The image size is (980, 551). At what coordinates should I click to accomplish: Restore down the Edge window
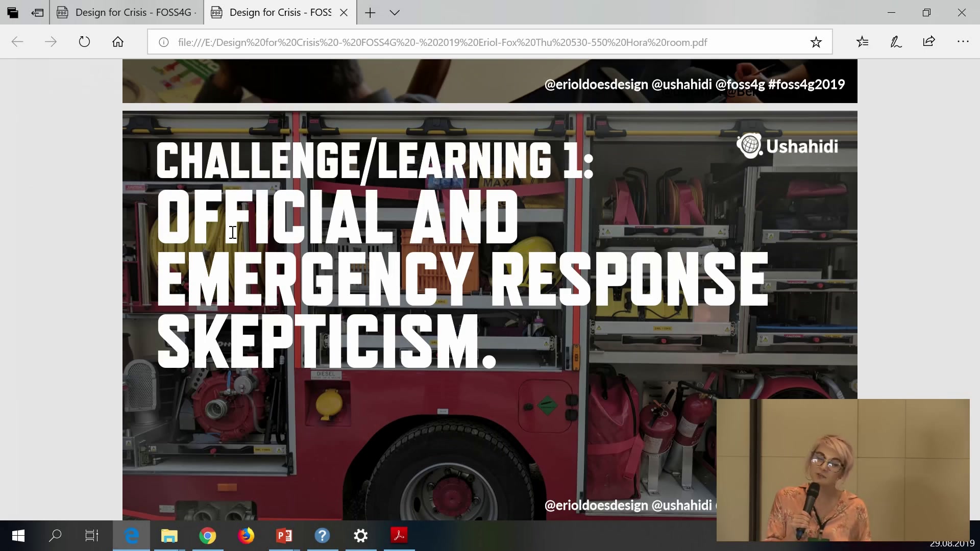click(x=926, y=13)
